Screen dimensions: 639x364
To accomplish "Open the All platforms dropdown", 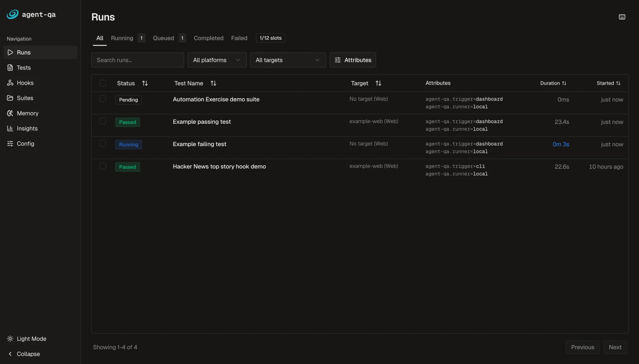I will tap(217, 60).
